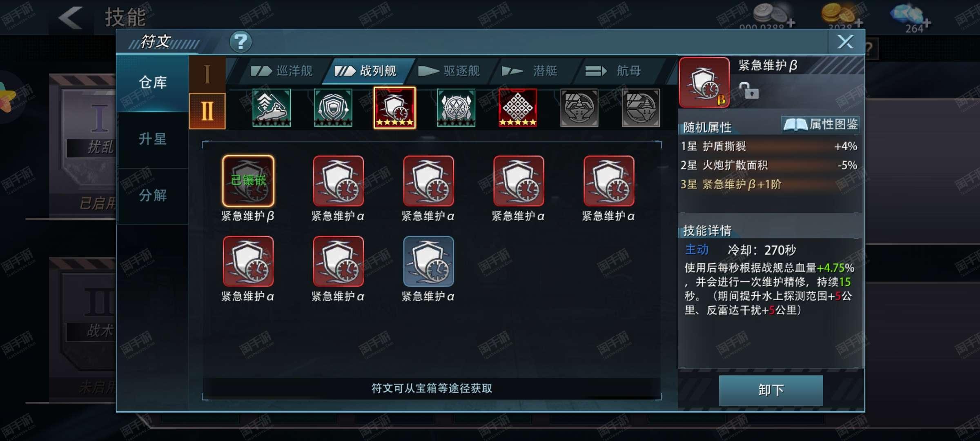
Task: Open the 属性图鉴 attribute guide
Action: (821, 125)
